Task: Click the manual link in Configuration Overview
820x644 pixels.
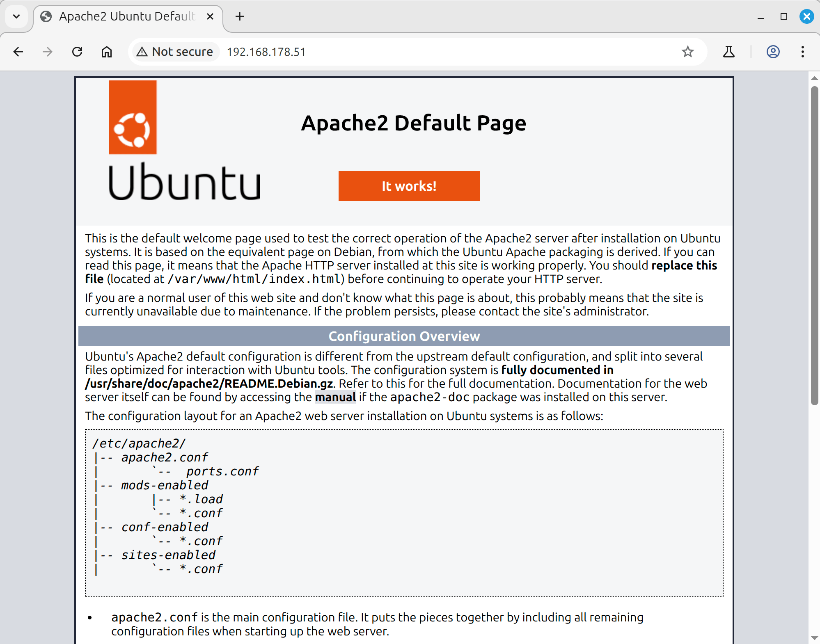Action: click(335, 397)
